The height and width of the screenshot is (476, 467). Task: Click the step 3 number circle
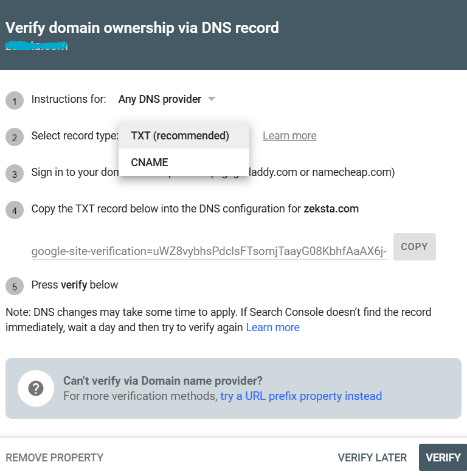click(x=15, y=173)
